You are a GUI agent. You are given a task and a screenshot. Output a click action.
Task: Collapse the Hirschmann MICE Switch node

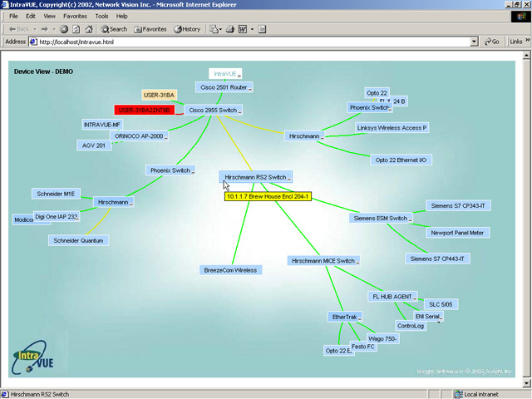[357, 263]
